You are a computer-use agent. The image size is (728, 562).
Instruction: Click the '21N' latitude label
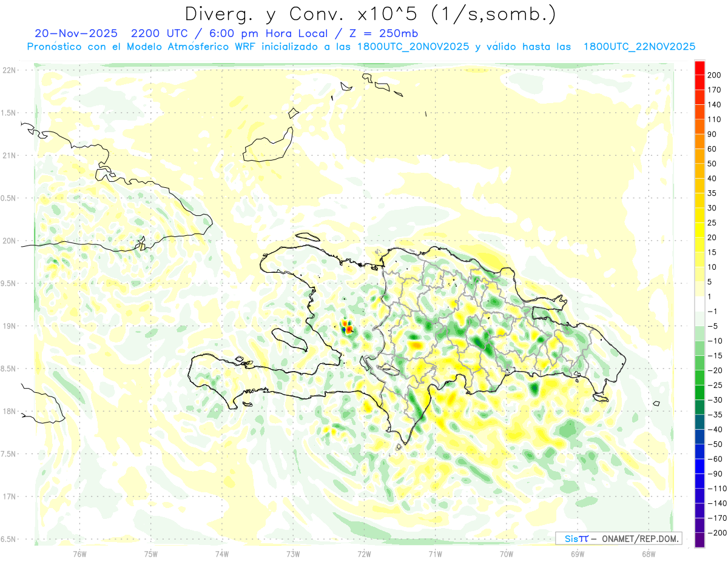tap(9, 155)
